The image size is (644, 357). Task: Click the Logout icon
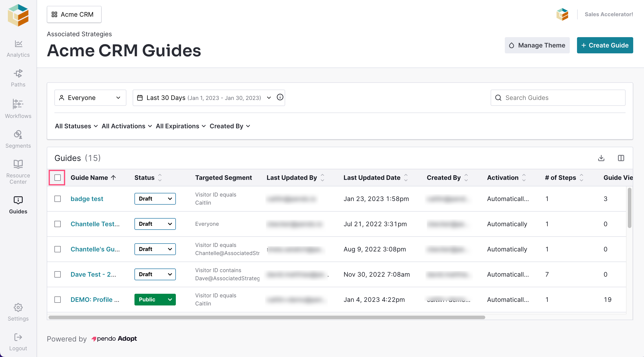18,337
